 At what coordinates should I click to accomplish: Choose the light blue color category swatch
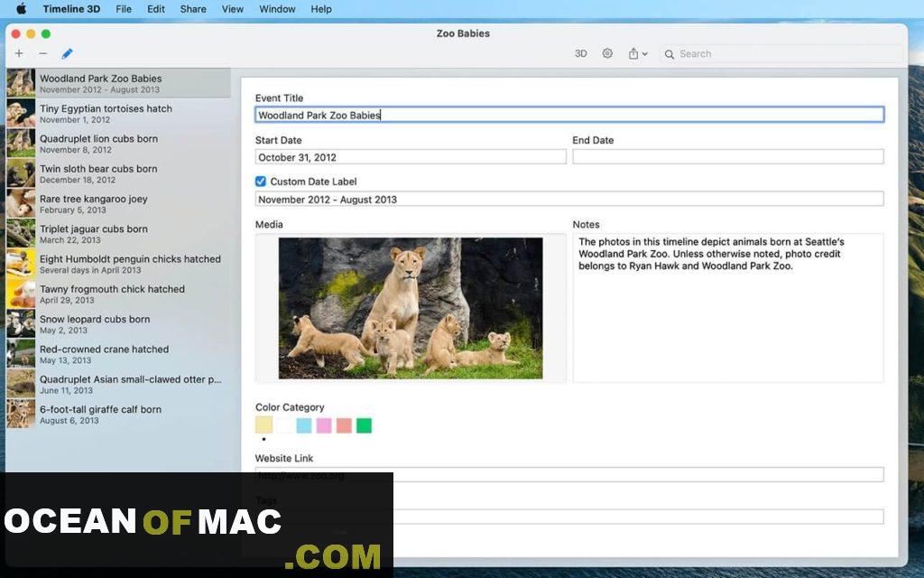click(x=304, y=425)
